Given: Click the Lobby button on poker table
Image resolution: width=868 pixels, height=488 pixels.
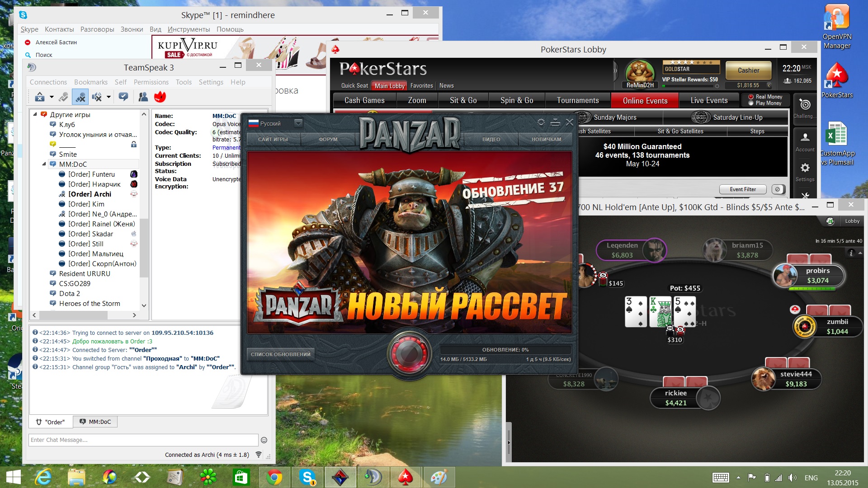Looking at the screenshot, I should [x=852, y=221].
